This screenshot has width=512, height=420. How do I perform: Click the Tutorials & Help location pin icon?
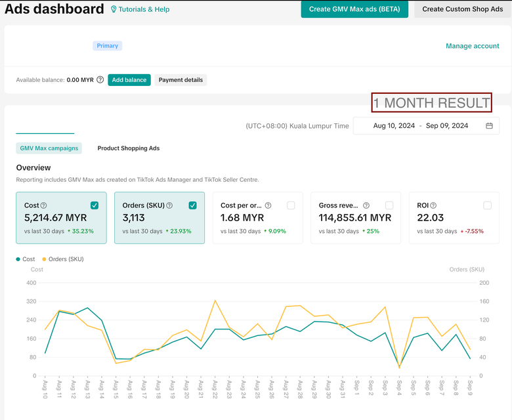114,9
